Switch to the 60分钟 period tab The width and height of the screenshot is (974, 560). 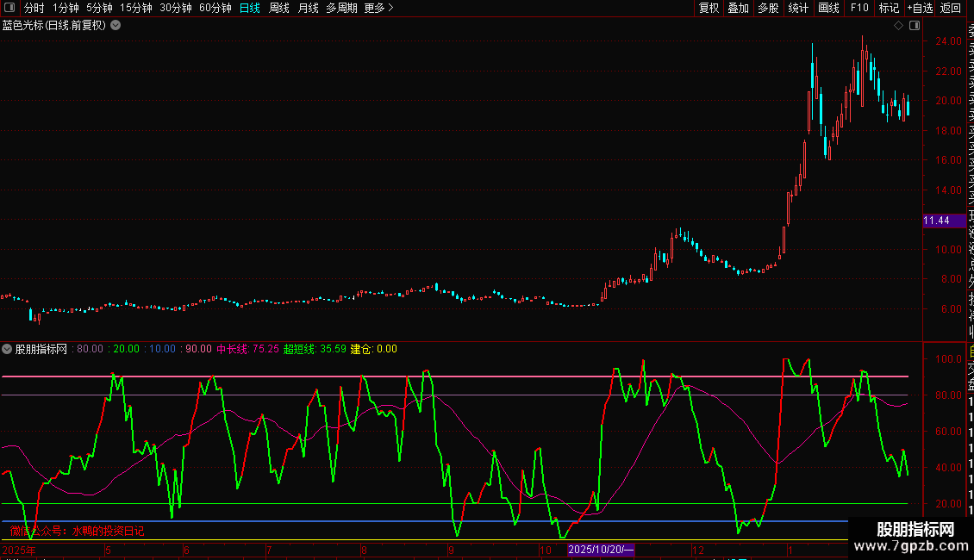click(215, 8)
